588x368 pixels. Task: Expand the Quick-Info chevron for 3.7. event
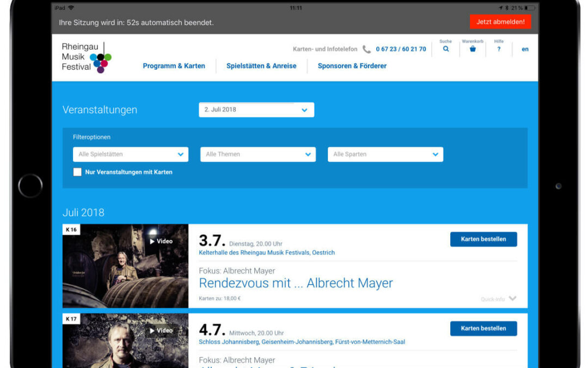coord(513,299)
